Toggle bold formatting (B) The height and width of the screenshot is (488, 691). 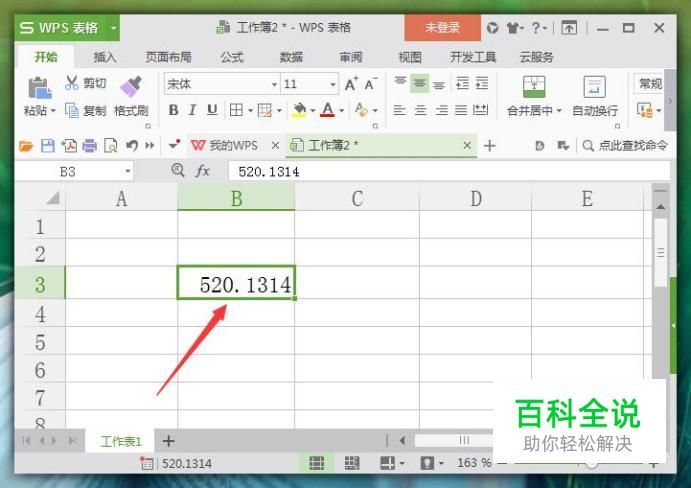click(173, 110)
